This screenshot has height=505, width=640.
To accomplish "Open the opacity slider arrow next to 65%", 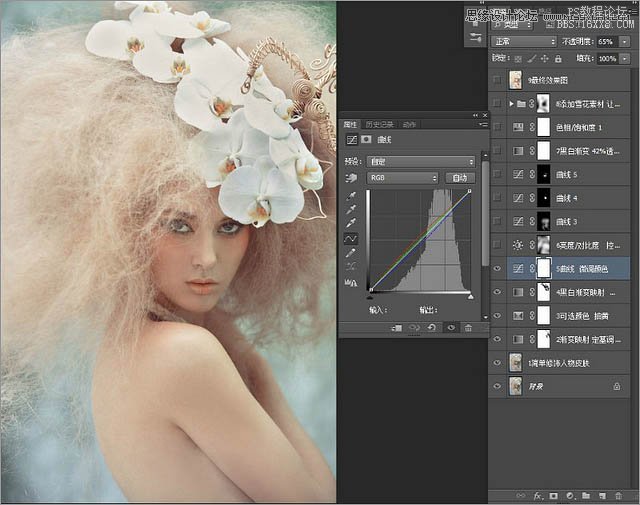I will coord(624,42).
